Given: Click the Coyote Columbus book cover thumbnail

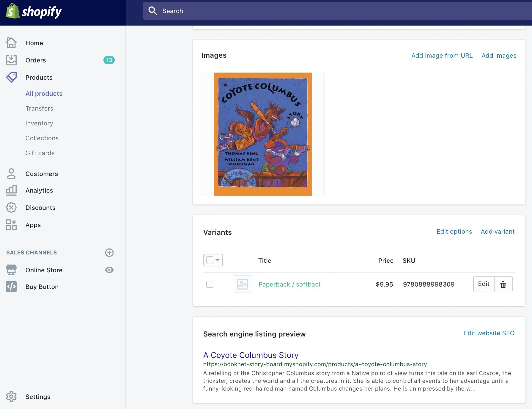Looking at the screenshot, I should pyautogui.click(x=263, y=134).
